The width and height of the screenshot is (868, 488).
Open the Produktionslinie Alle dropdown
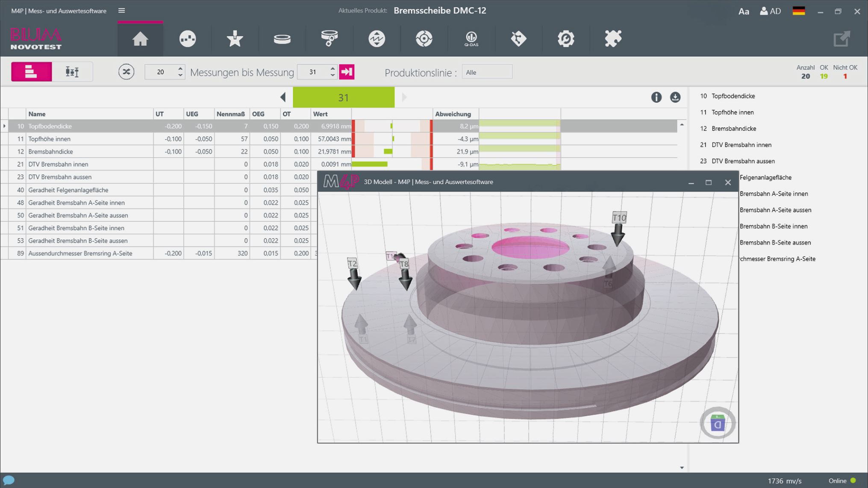(x=487, y=72)
